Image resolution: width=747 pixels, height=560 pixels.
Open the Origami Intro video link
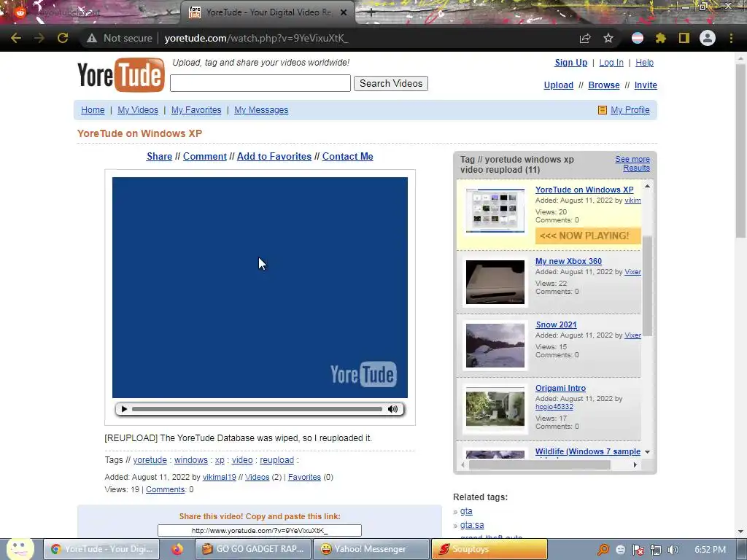(x=560, y=388)
